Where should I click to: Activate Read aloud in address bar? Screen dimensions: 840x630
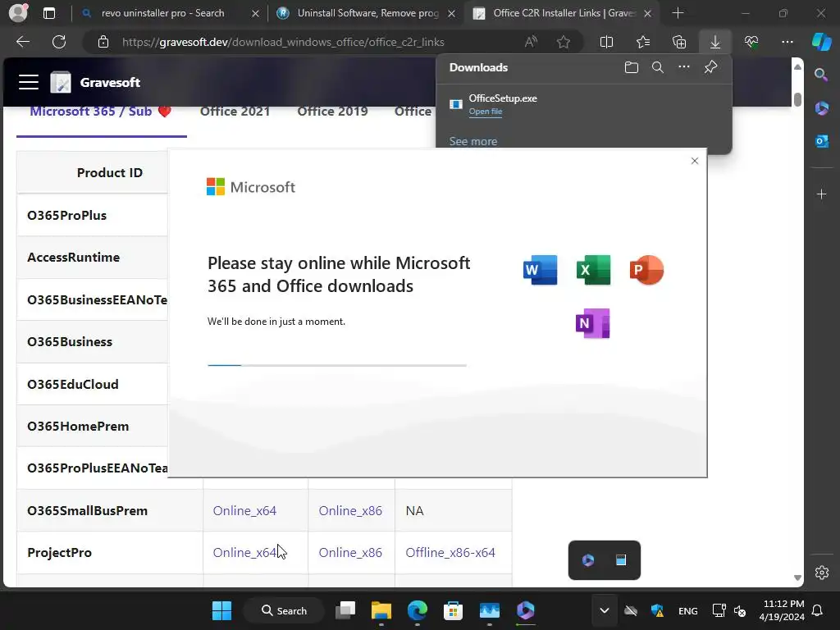(531, 42)
